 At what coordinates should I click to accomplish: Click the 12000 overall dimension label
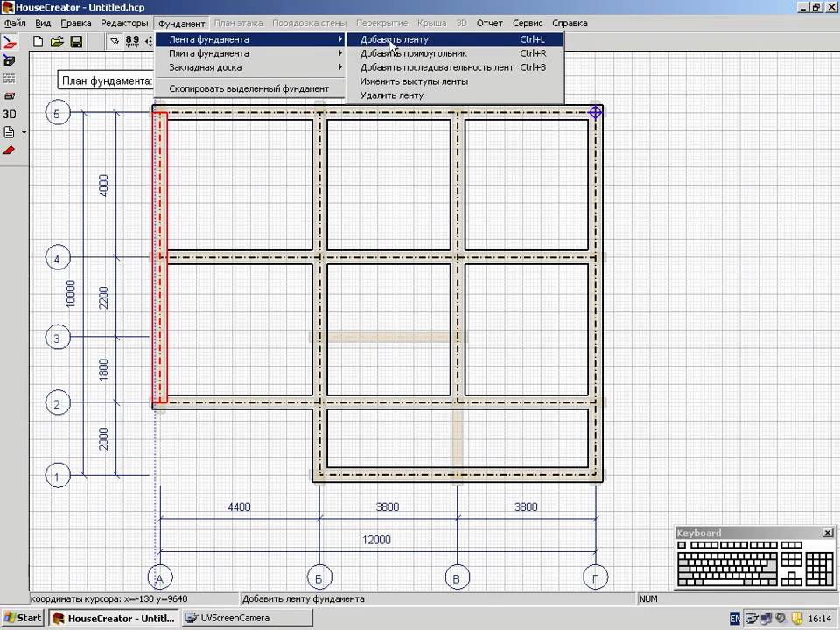[376, 540]
